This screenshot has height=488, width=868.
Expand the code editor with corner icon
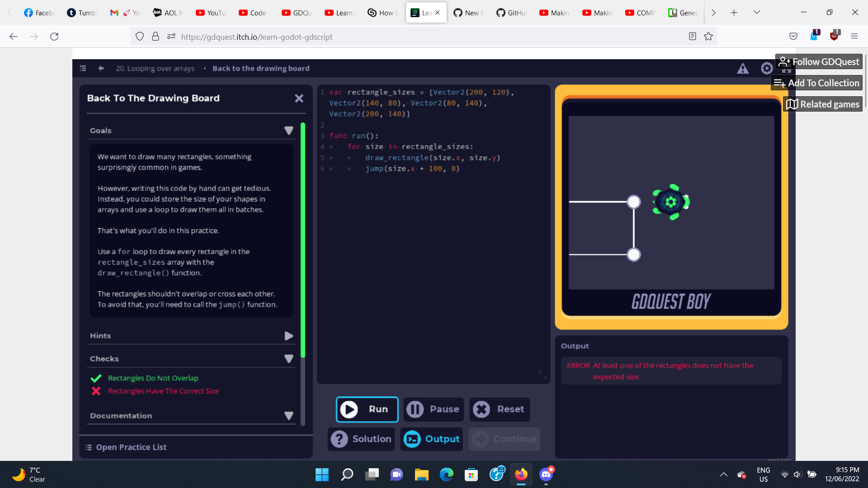pyautogui.click(x=542, y=375)
